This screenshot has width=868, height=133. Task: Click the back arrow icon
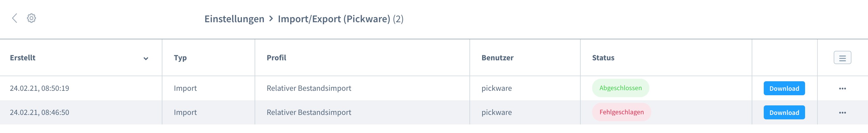click(x=15, y=18)
